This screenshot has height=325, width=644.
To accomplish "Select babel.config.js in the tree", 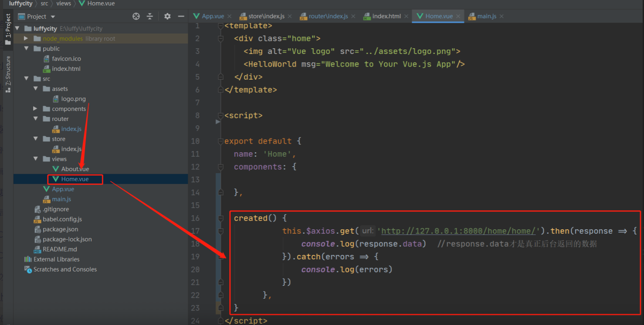I will pyautogui.click(x=62, y=219).
